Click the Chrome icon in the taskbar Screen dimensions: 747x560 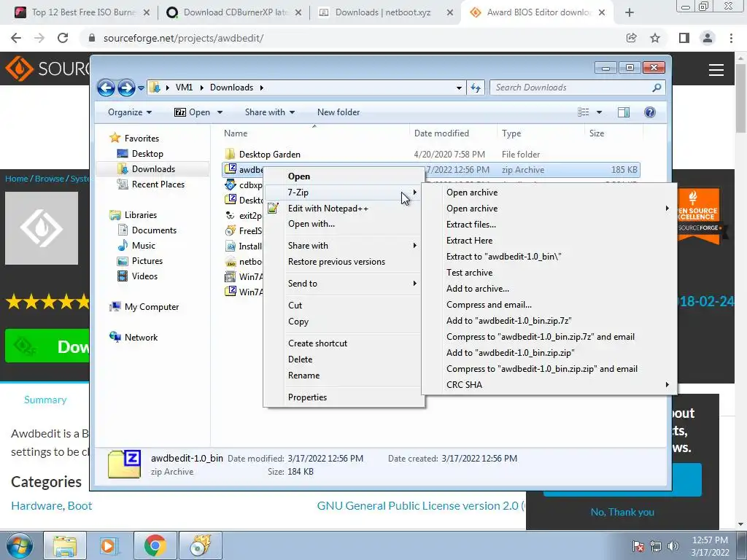tap(155, 545)
